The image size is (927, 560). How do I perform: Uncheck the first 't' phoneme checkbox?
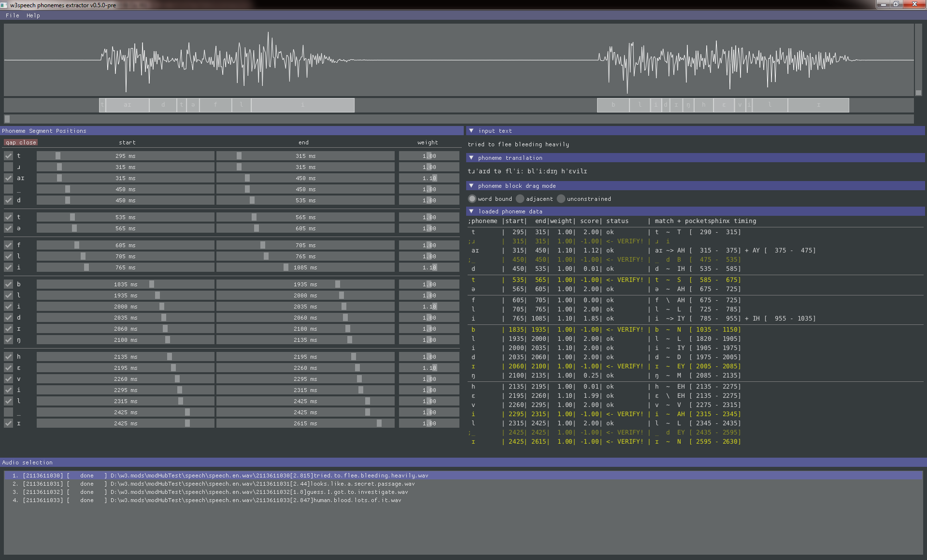click(x=8, y=156)
